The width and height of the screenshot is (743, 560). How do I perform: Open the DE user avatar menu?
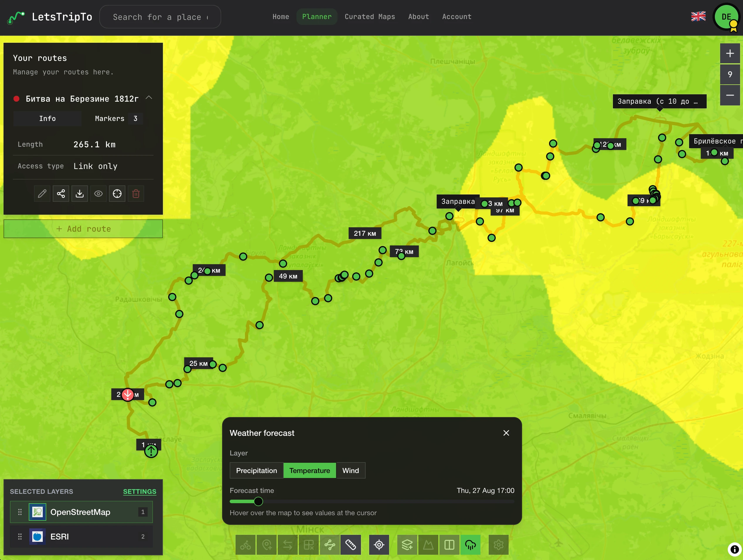726,17
